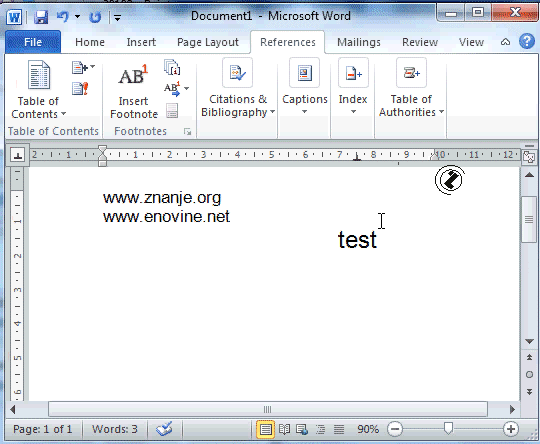This screenshot has width=540, height=444.
Task: Click the text www.znanje.org
Action: point(162,198)
